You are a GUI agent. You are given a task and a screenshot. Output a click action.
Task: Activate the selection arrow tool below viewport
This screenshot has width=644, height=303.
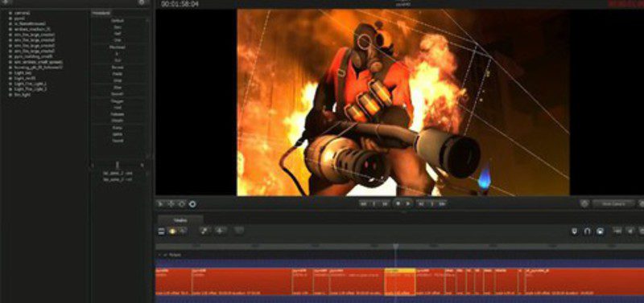click(x=160, y=203)
